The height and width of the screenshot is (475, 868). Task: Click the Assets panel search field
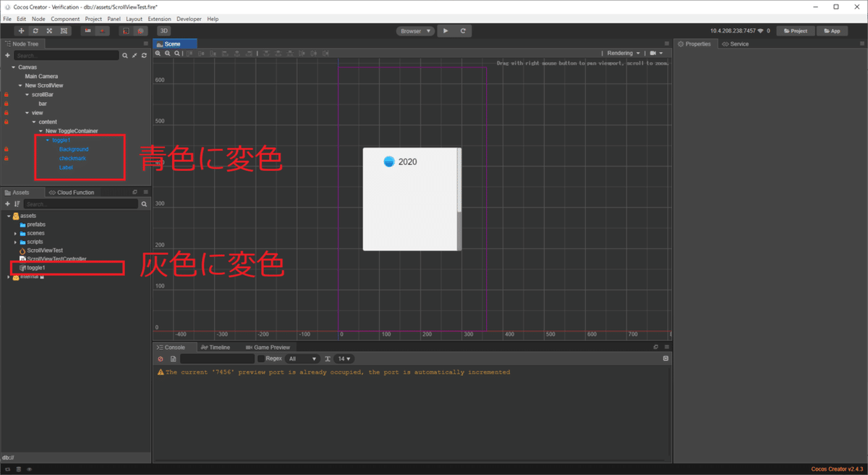point(81,204)
